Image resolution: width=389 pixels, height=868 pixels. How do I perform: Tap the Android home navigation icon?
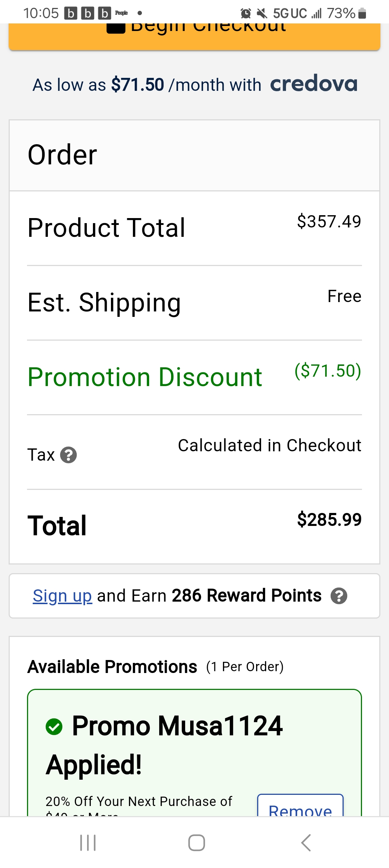click(197, 843)
